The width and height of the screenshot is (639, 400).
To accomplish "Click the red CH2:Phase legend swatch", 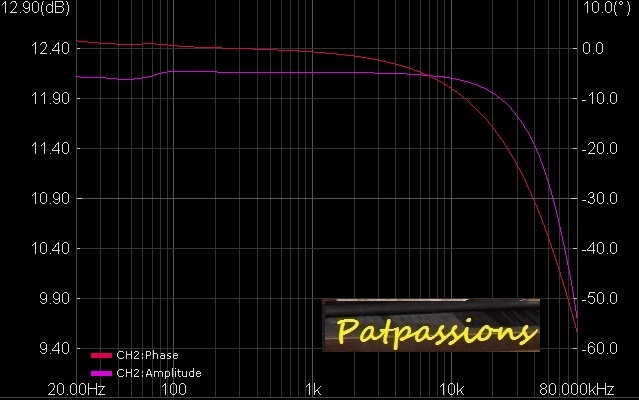I will point(101,355).
